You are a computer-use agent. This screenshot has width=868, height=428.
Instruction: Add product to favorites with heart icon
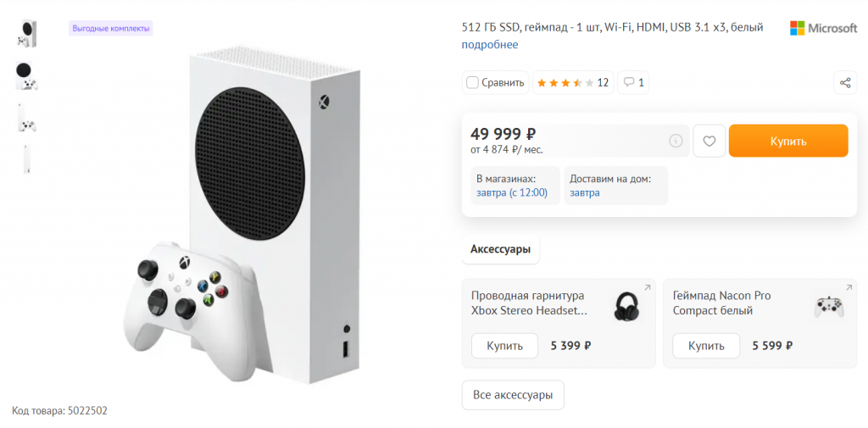click(709, 141)
